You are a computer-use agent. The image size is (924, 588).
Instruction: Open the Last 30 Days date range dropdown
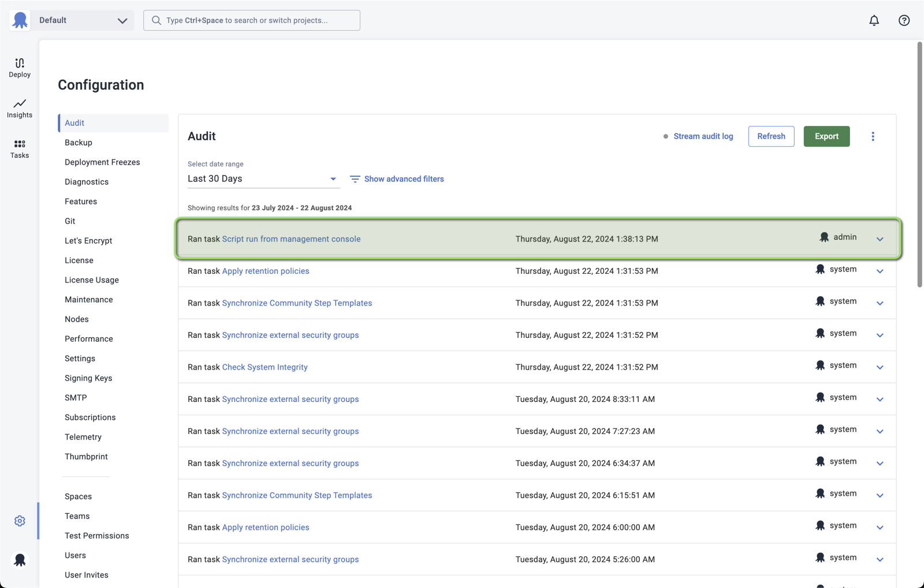pyautogui.click(x=263, y=179)
